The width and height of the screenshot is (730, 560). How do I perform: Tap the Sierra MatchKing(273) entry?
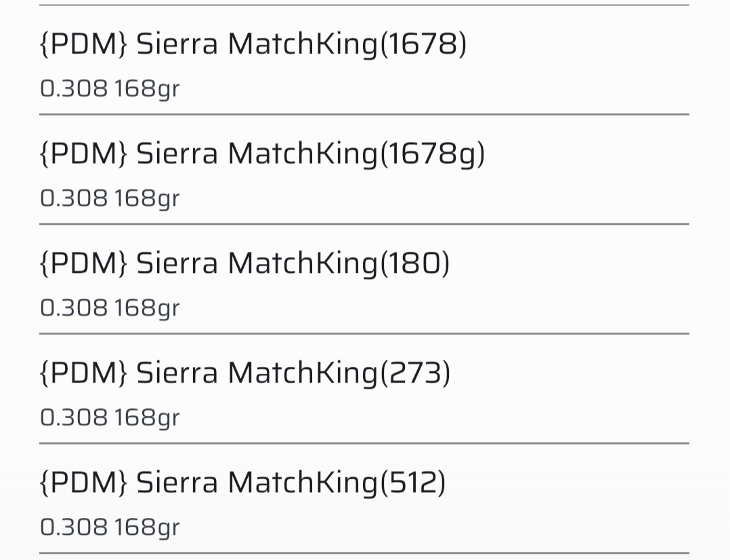244,374
